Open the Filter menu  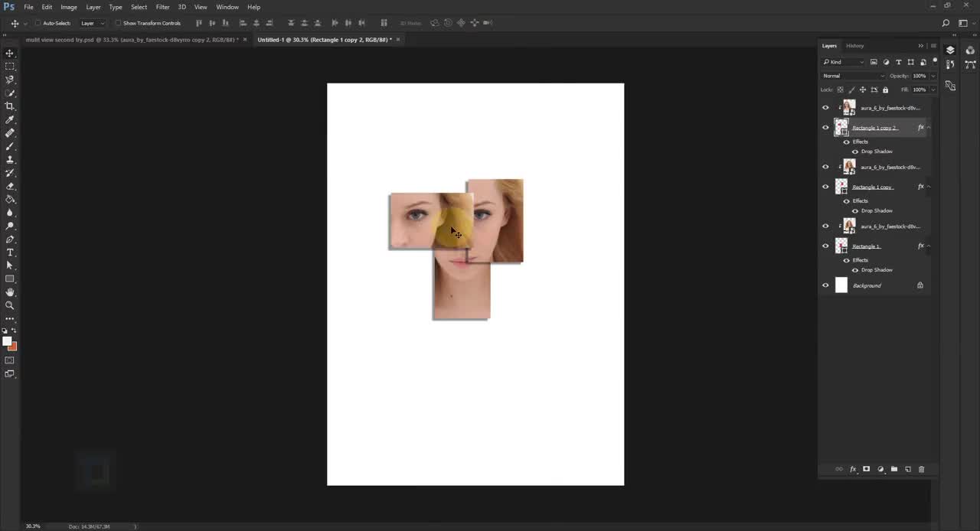[162, 7]
